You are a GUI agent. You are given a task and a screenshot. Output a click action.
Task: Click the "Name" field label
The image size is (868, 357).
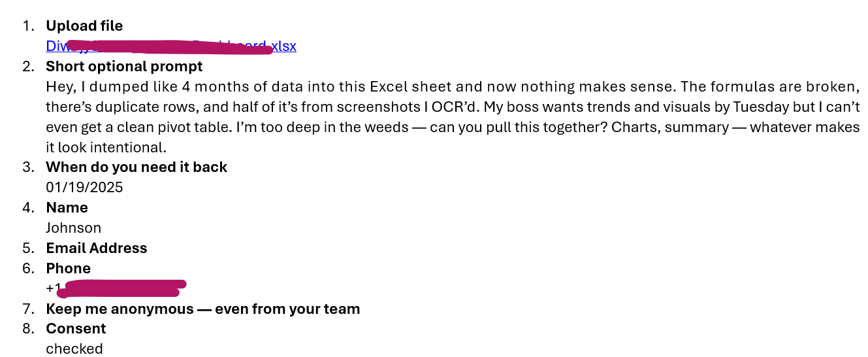tap(67, 208)
